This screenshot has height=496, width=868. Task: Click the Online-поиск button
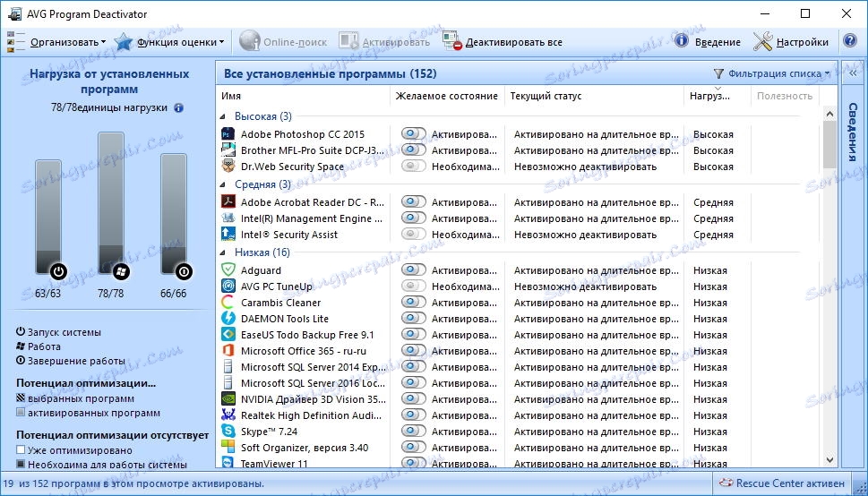click(283, 42)
